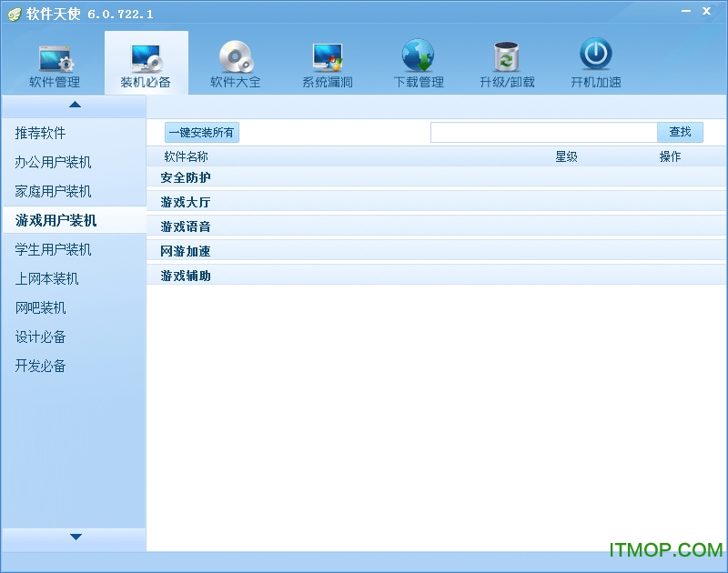Click the program logo in the title bar
Viewport: 728px width, 573px height.
13,12
